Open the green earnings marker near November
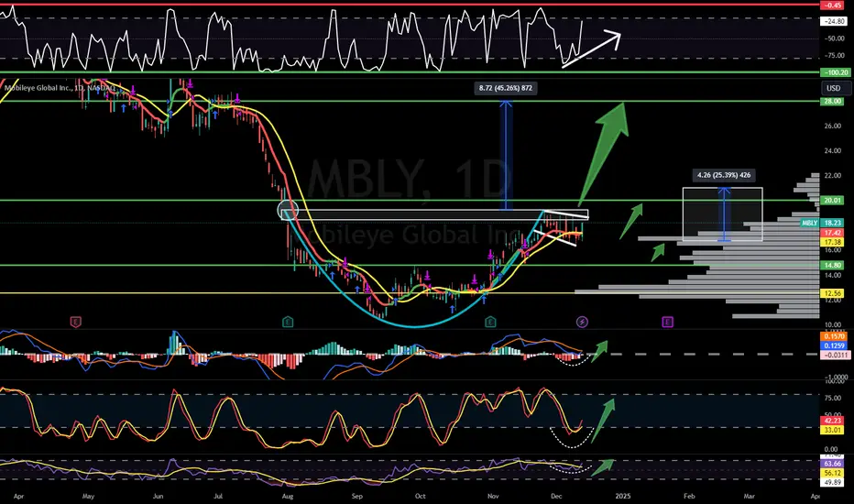Screen dimensions: 854x504 tap(490, 322)
